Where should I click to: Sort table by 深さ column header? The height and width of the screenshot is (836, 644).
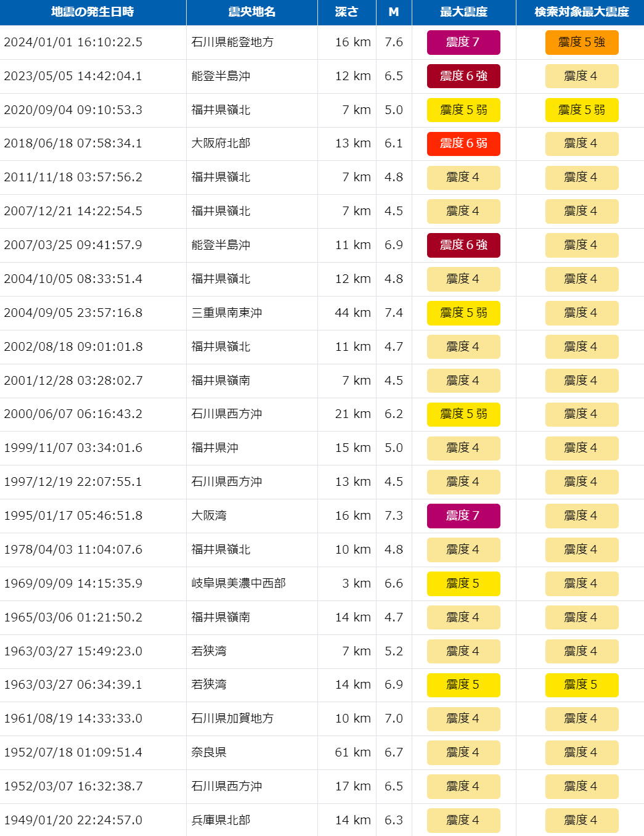coord(346,12)
